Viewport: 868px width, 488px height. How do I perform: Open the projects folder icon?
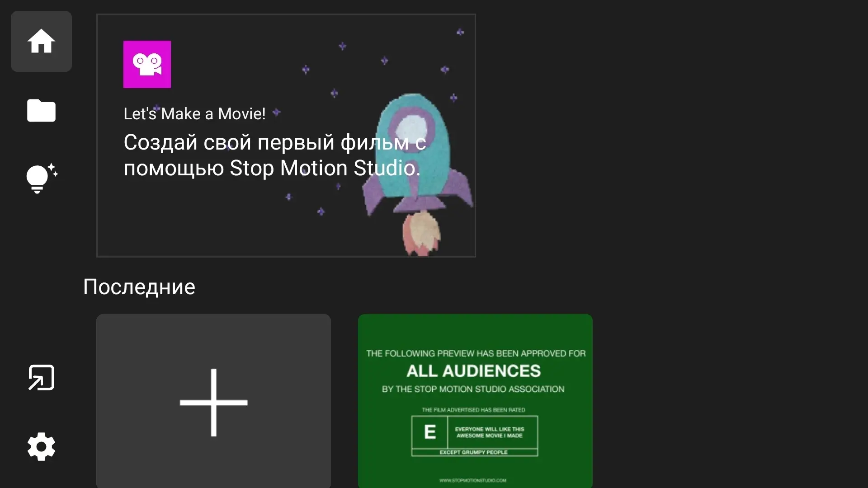pos(41,111)
